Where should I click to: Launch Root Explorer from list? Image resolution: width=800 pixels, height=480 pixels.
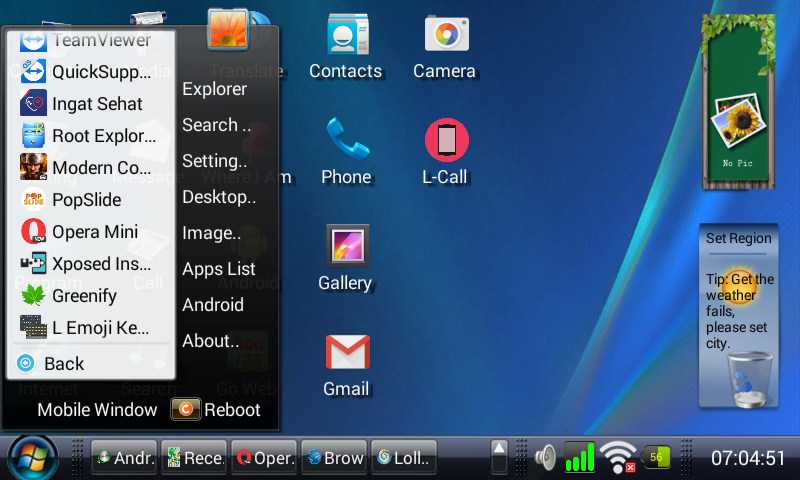point(91,136)
